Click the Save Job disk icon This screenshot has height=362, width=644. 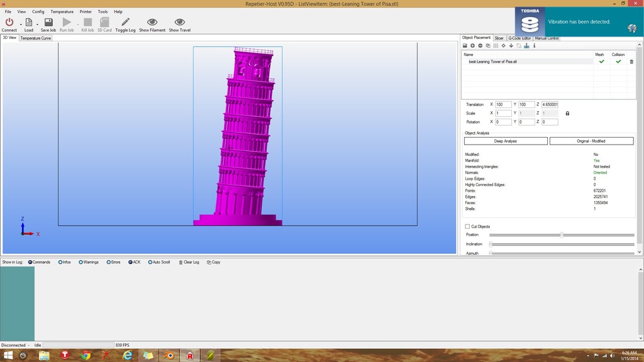click(x=48, y=22)
